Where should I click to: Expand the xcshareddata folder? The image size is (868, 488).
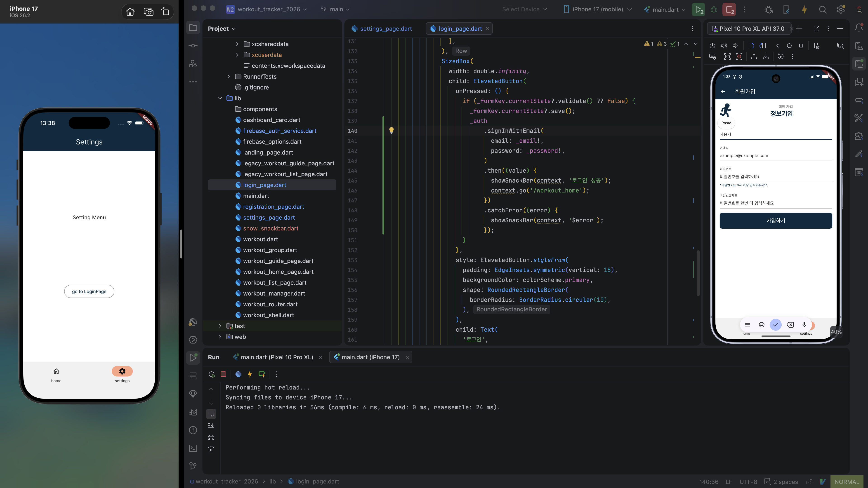[x=237, y=44]
